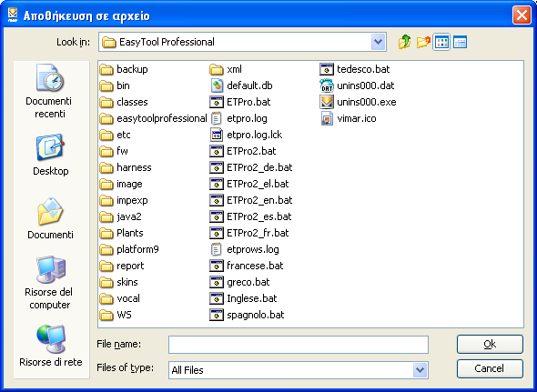Select the ETPro.bat file
Image resolution: width=537 pixels, height=392 pixels.
coord(240,102)
